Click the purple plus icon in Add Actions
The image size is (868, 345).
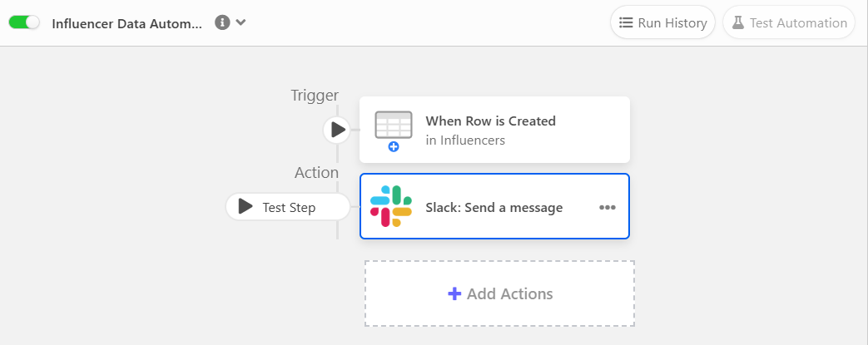coord(454,293)
